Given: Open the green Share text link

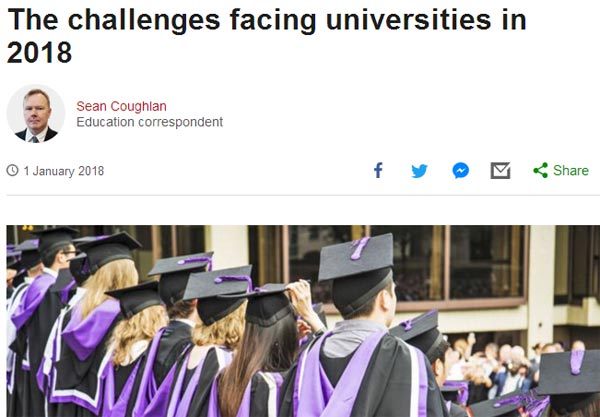Looking at the screenshot, I should 570,170.
